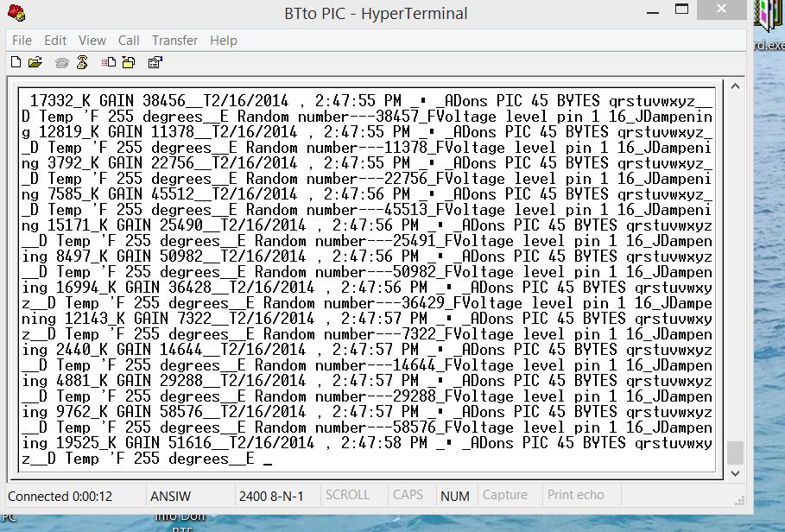
Task: Click the Capture status bar indicator
Action: coord(505,496)
